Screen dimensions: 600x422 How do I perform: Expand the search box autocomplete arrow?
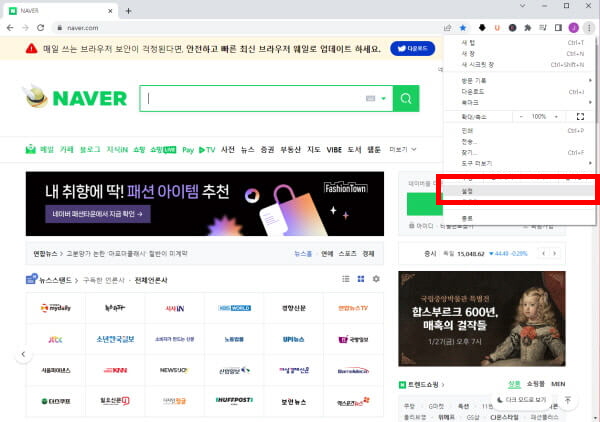click(x=383, y=99)
